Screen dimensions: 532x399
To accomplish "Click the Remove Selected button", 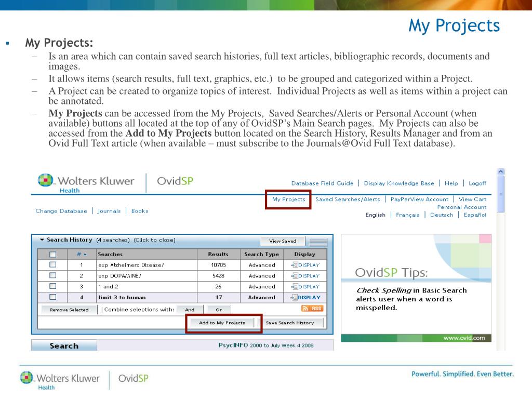I will click(69, 310).
